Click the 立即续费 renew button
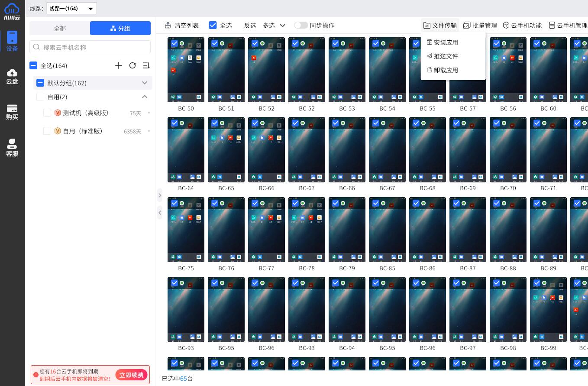Image resolution: width=588 pixels, height=386 pixels. 132,375
